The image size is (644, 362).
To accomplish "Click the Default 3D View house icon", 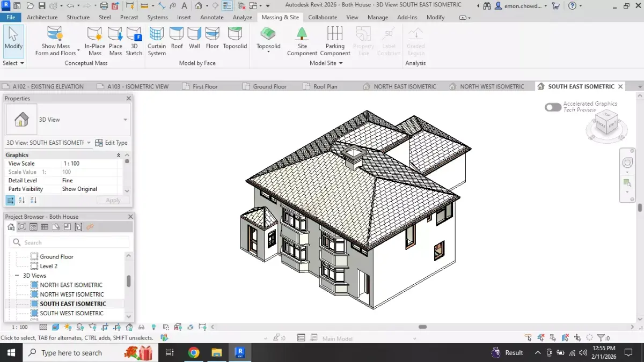I will coord(199,6).
